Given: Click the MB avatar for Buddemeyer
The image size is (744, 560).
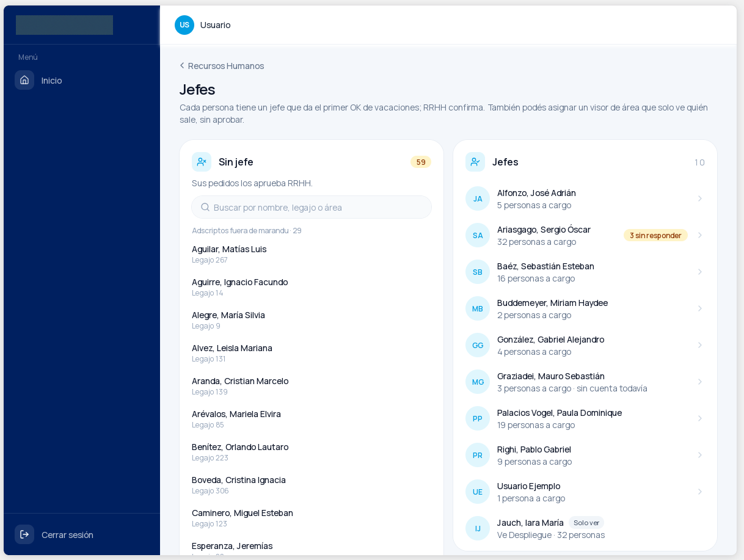Looking at the screenshot, I should (478, 308).
